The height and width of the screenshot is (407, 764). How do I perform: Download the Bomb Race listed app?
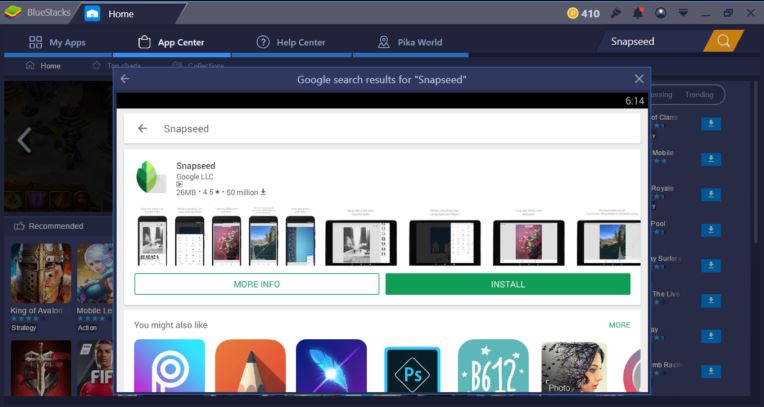pyautogui.click(x=711, y=371)
